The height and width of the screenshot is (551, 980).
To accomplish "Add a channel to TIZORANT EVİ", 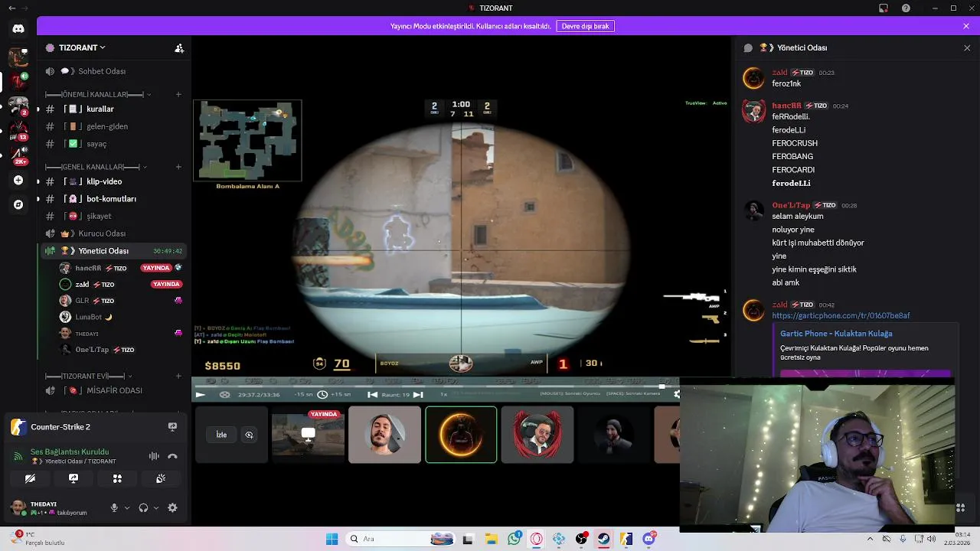I will pyautogui.click(x=178, y=377).
